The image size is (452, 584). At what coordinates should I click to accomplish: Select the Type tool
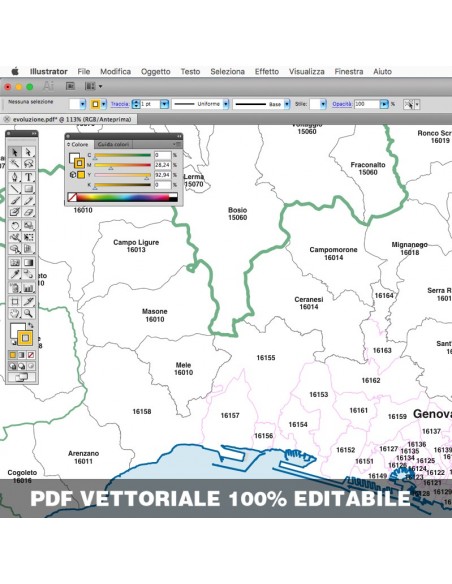click(28, 177)
